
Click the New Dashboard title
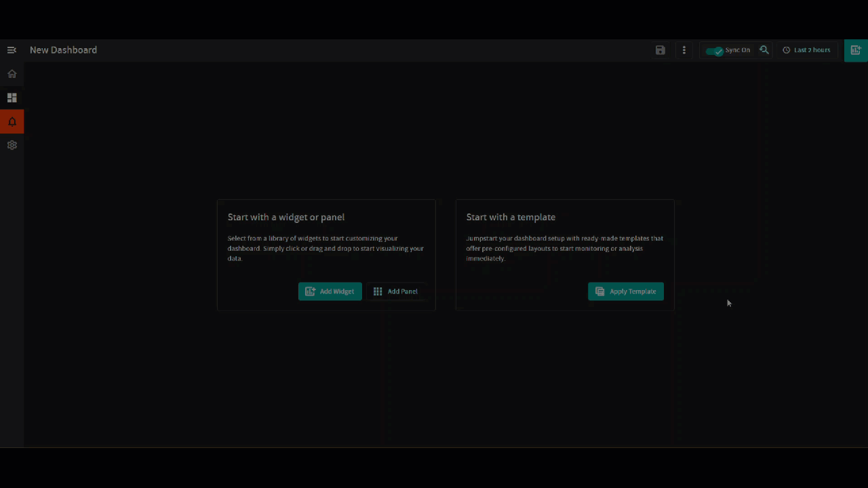pyautogui.click(x=63, y=50)
